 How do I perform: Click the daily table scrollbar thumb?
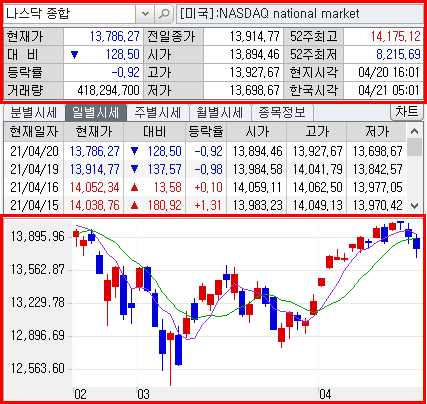point(414,148)
